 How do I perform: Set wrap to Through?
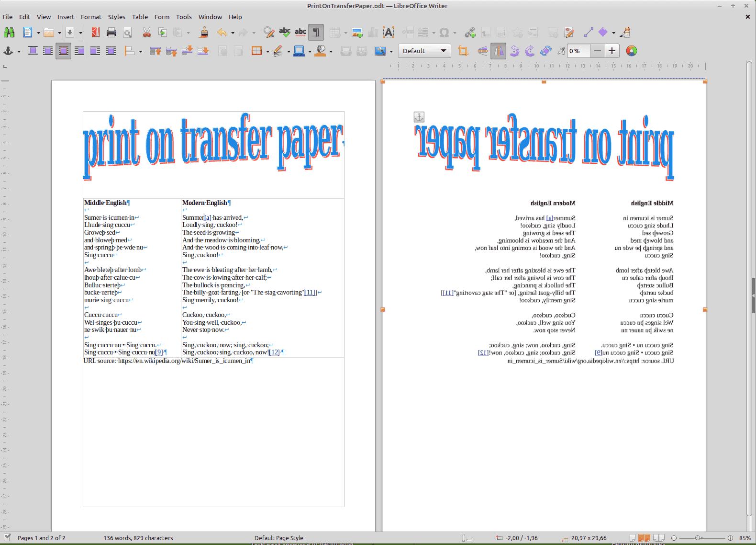click(x=111, y=51)
